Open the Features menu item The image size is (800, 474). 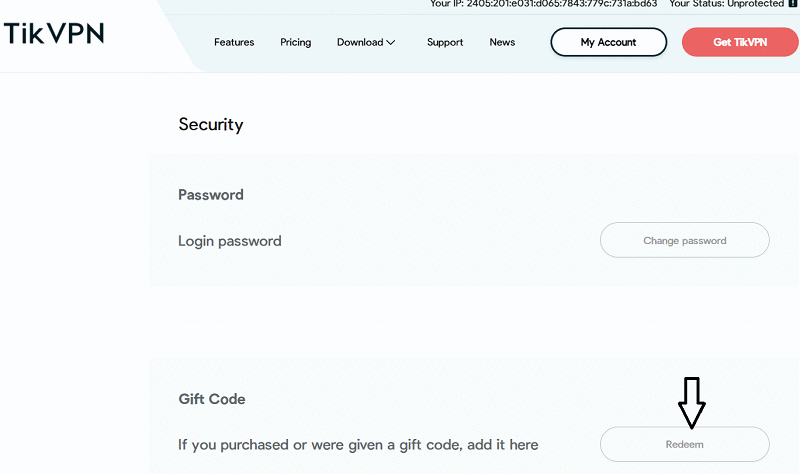click(x=234, y=42)
